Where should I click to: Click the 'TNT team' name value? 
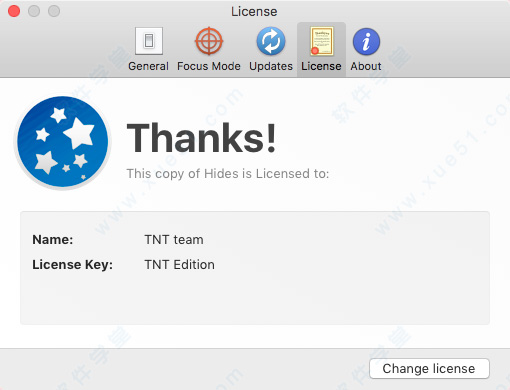pyautogui.click(x=174, y=240)
